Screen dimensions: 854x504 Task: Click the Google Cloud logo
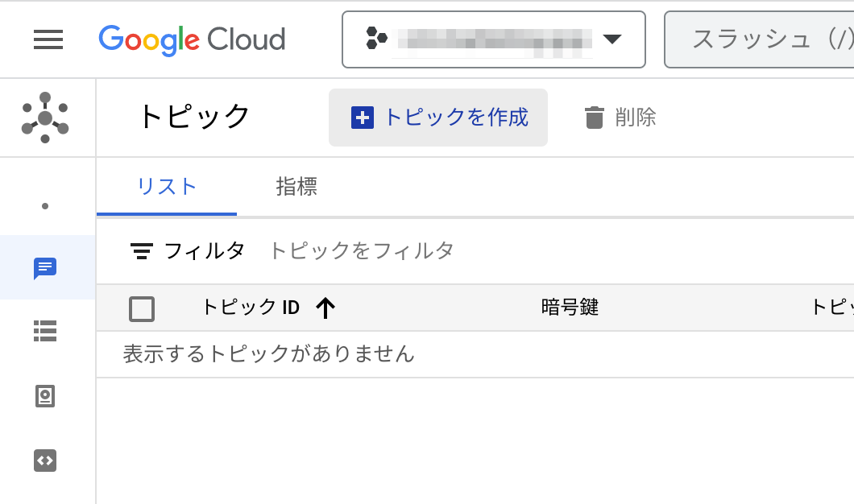pos(192,39)
